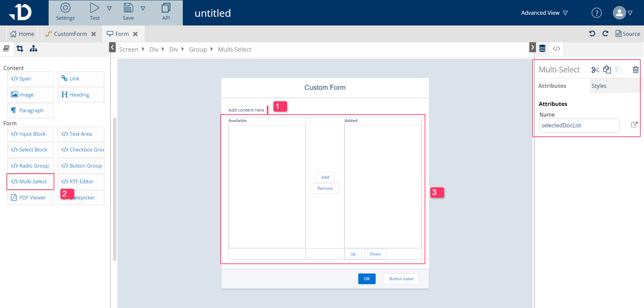The height and width of the screenshot is (308, 644).
Task: Click the Button Label button
Action: tap(401, 279)
